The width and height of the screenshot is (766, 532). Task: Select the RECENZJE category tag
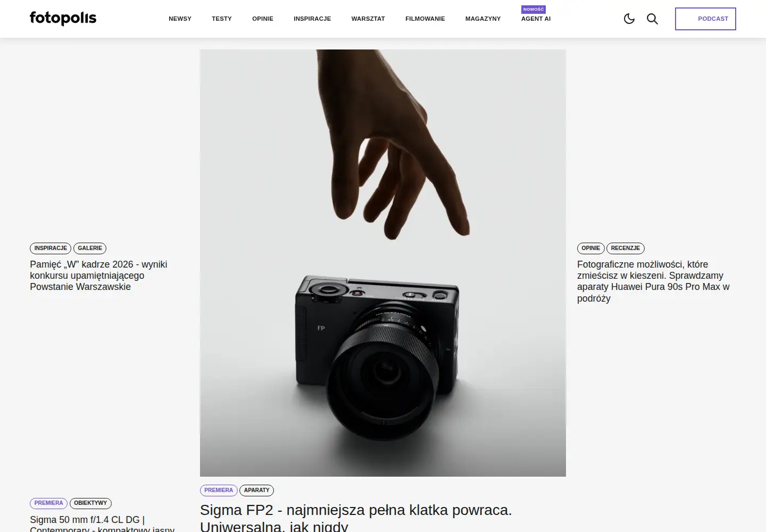tap(626, 248)
